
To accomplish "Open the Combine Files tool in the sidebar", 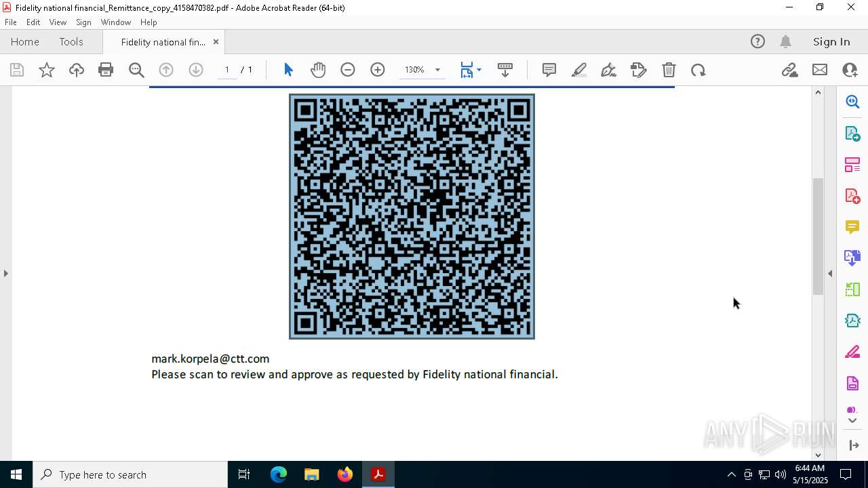I will tap(852, 258).
